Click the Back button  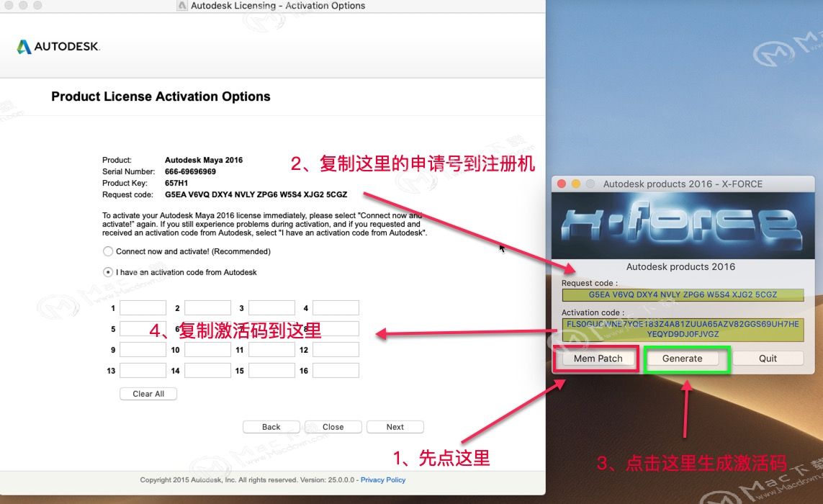(x=271, y=427)
